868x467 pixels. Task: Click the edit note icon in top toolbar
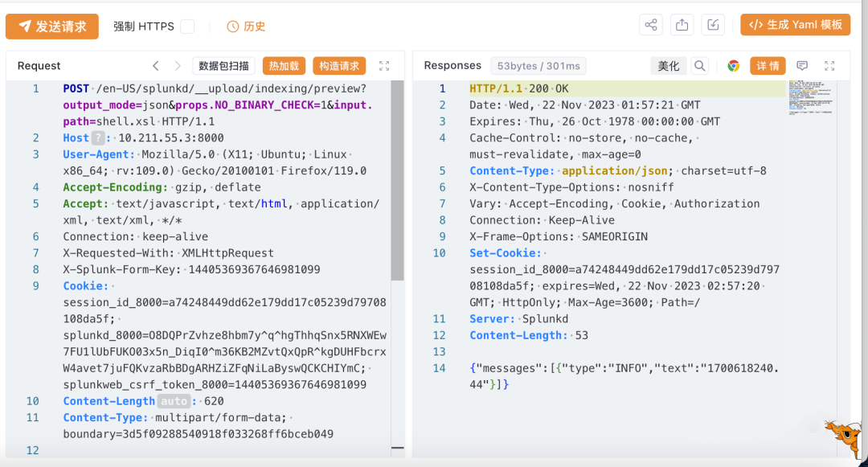point(713,25)
